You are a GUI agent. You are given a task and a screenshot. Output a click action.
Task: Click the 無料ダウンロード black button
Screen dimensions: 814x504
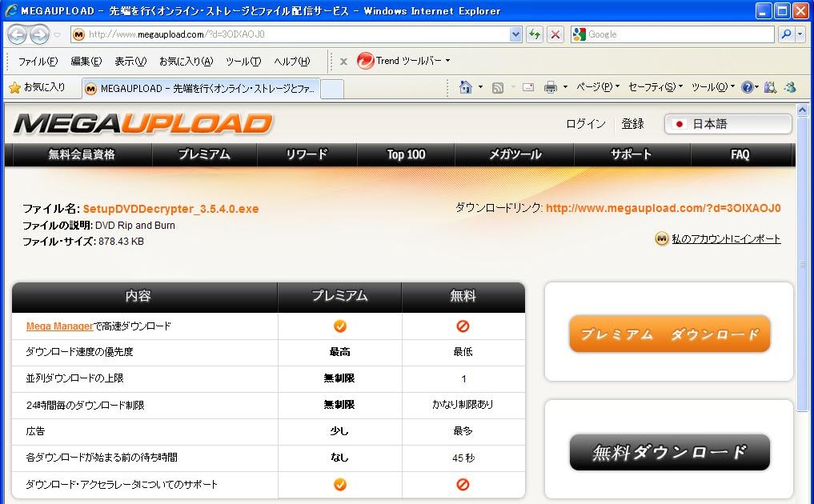coord(670,453)
